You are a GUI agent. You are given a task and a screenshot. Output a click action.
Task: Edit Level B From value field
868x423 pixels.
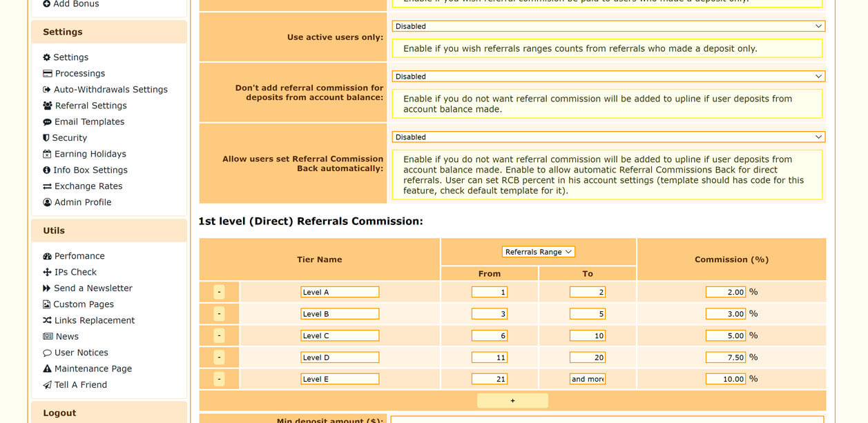pyautogui.click(x=490, y=314)
